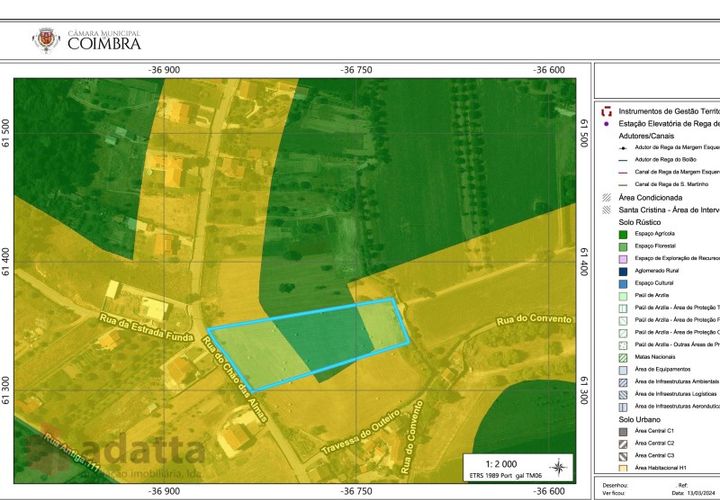The width and height of the screenshot is (720, 500).
Task: Select the Instrumentos de Gestão Territorial bracket icon
Action: click(607, 111)
